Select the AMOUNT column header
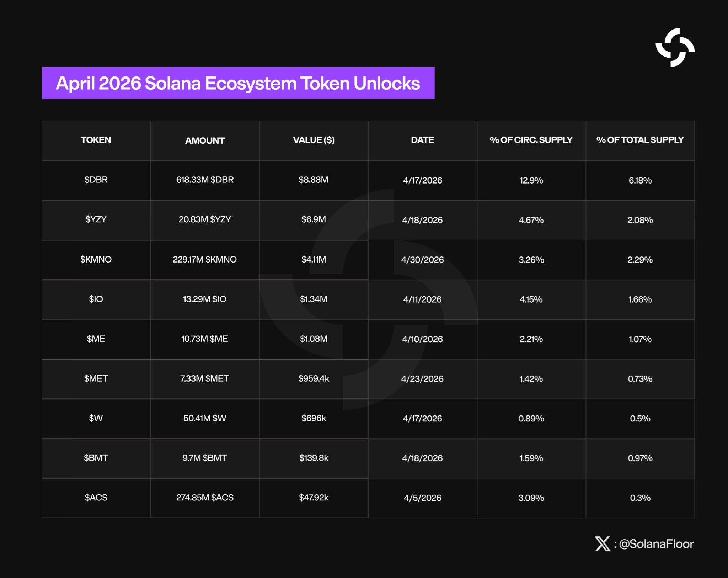Image resolution: width=728 pixels, height=578 pixels. (205, 141)
